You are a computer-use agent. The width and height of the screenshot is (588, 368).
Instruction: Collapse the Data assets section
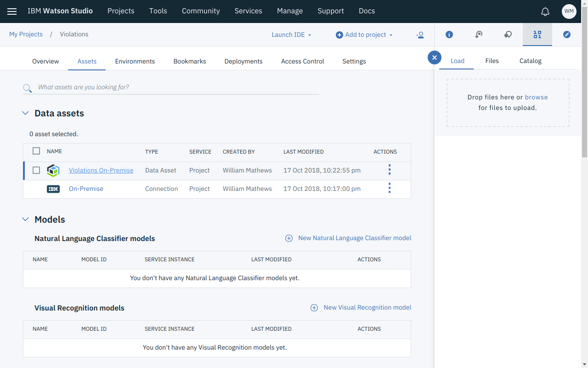pos(26,113)
